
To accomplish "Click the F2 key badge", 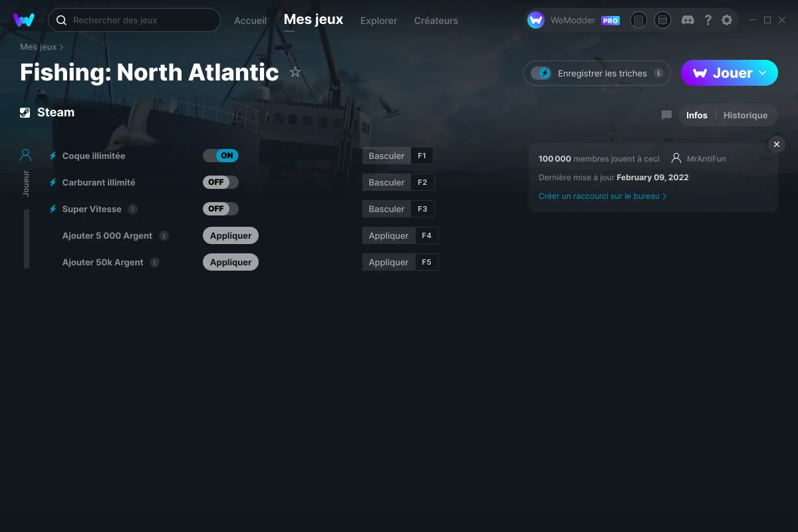I will [422, 182].
